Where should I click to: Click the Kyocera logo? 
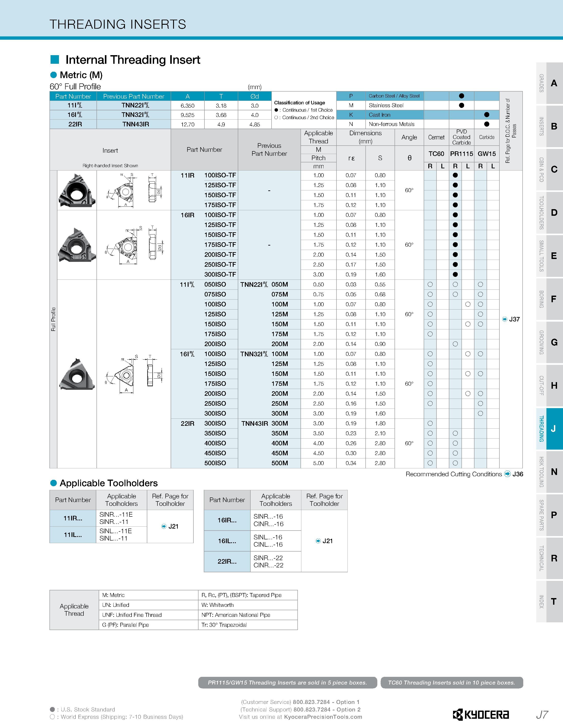tap(481, 715)
